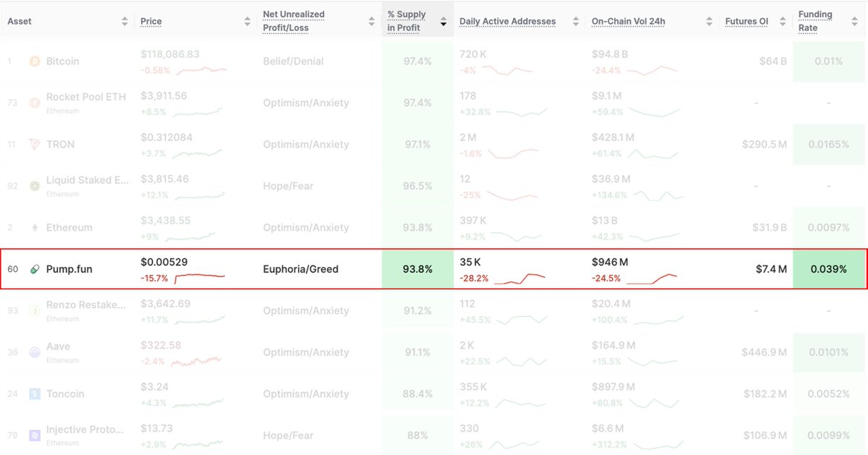Click Pump.fun's red price sparkline
Screen dimensions: 868x455
pyautogui.click(x=200, y=278)
